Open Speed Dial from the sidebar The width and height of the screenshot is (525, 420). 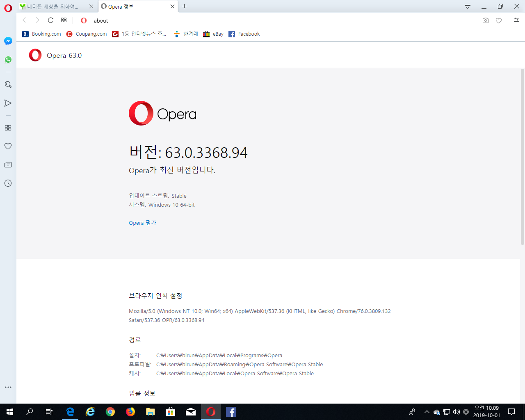8,128
